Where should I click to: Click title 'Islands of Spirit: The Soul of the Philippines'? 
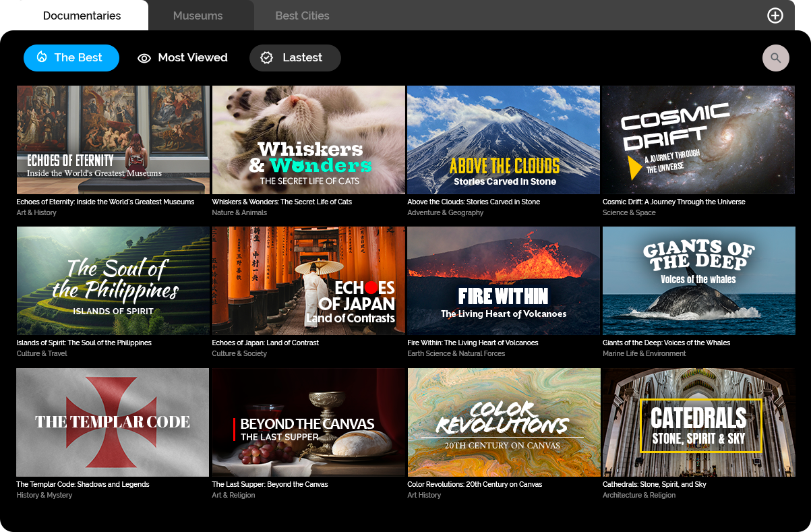pyautogui.click(x=84, y=343)
